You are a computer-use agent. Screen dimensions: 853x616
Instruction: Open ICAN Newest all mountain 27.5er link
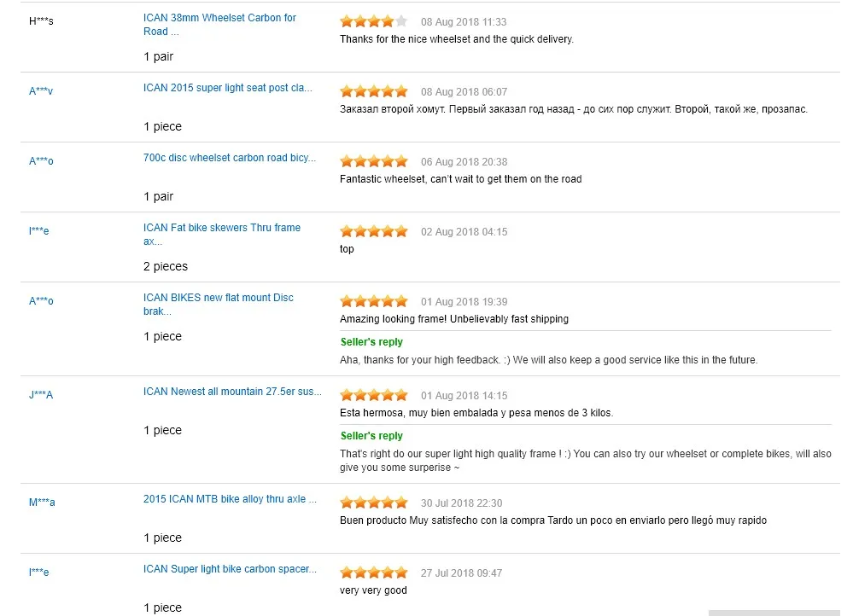(x=232, y=392)
